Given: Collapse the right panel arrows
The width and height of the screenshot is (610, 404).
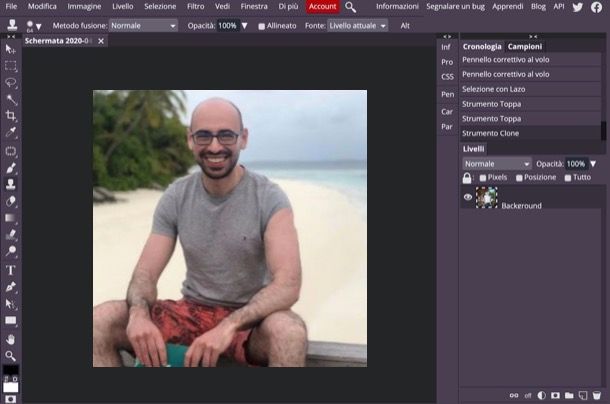Looking at the screenshot, I should pos(533,36).
